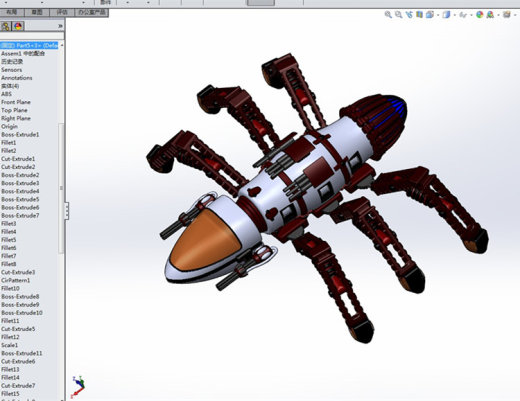Open the View Orientation cube icon
The image size is (520, 401).
pos(430,14)
